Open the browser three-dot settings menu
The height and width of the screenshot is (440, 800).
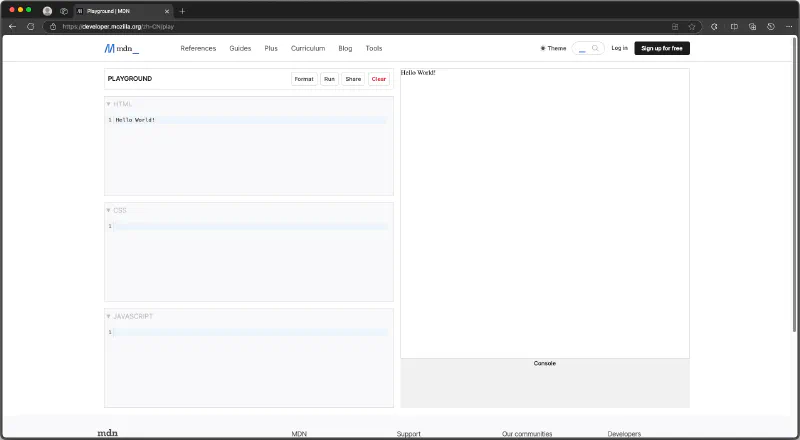tap(789, 27)
